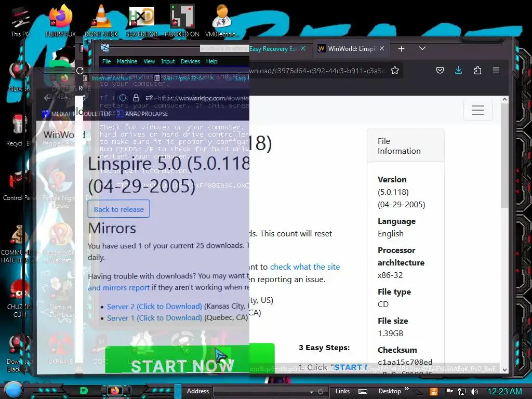
Task: Close the Easy Recovery tab
Action: coord(303,48)
